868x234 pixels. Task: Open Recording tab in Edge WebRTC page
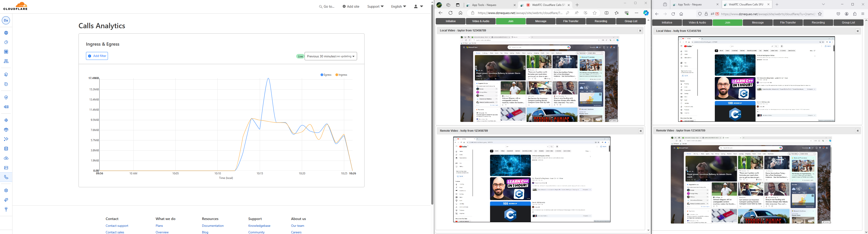[x=601, y=21]
